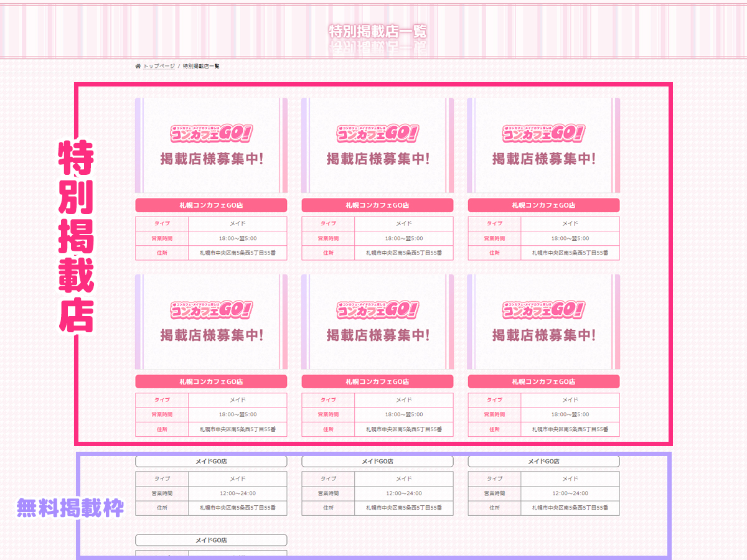
Task: Click the 特別掲載店一覧 page title heading
Action: click(x=378, y=31)
